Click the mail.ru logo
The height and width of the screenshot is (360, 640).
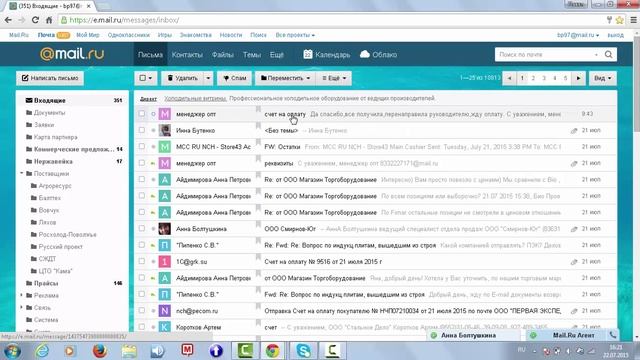[x=72, y=54]
